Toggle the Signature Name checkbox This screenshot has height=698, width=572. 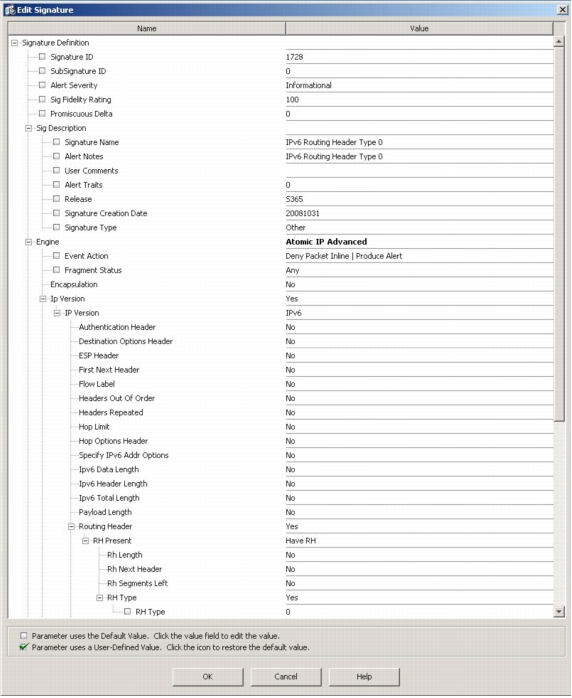point(57,142)
